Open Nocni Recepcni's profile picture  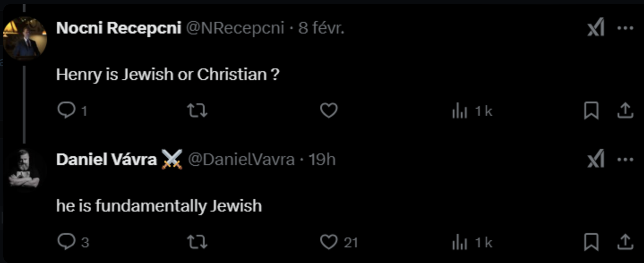(25, 39)
